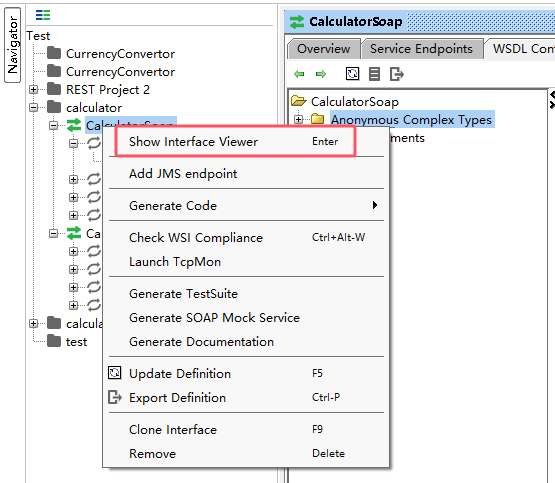Viewport: 555px width, 483px height.
Task: Click the Navigator vertical side tab
Action: coord(12,45)
